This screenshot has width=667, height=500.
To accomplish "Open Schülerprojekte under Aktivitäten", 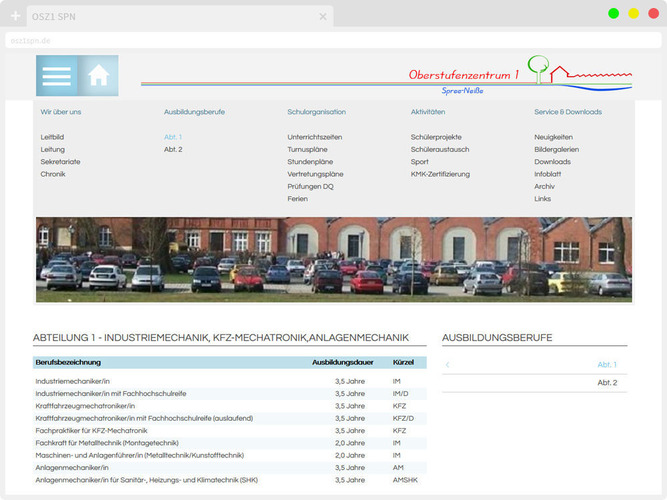I will (x=436, y=136).
